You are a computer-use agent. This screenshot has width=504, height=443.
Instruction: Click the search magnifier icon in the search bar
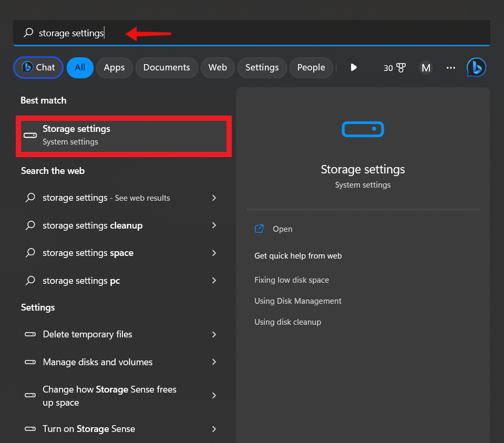pos(28,33)
